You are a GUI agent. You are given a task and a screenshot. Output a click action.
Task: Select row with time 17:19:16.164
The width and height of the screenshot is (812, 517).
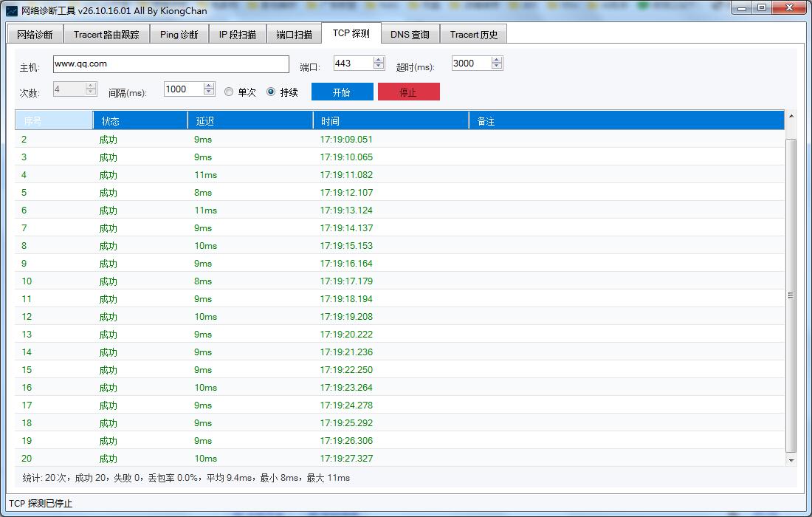[399, 263]
